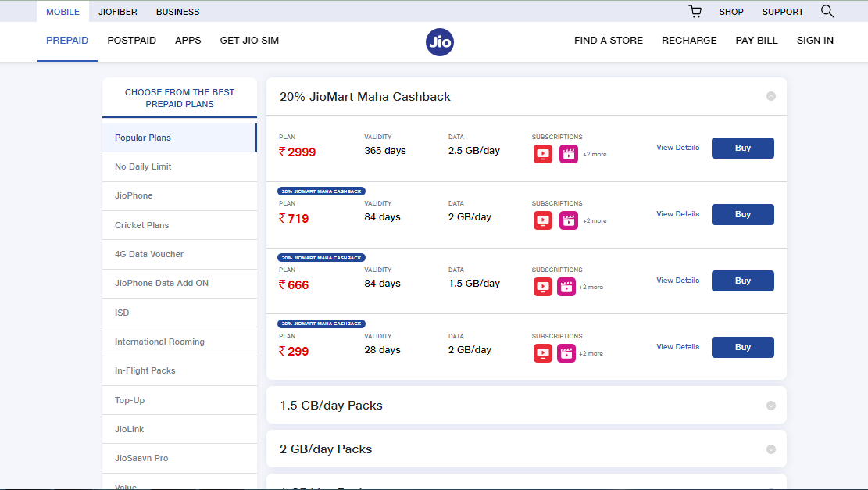View Details of ₹719 plan
Screen dimensions: 868x490
677,214
